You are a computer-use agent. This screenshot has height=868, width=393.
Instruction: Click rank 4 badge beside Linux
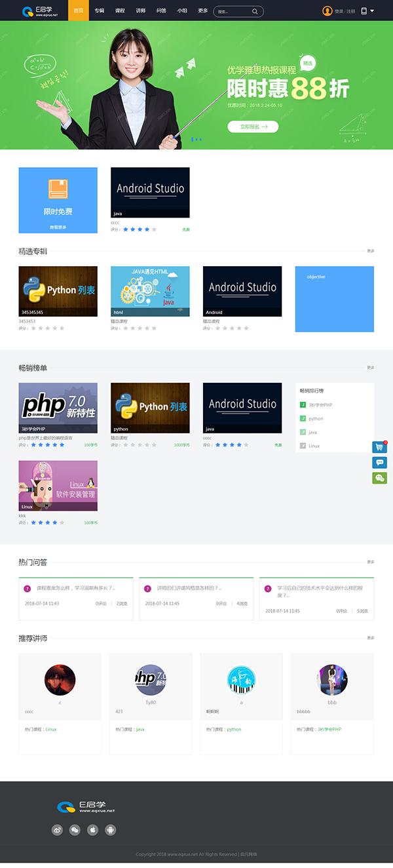[303, 446]
